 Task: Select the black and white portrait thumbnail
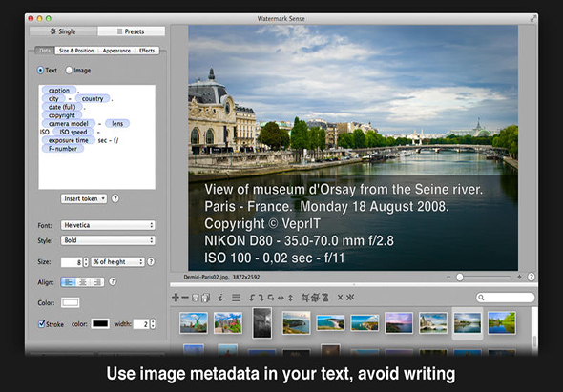(262, 322)
